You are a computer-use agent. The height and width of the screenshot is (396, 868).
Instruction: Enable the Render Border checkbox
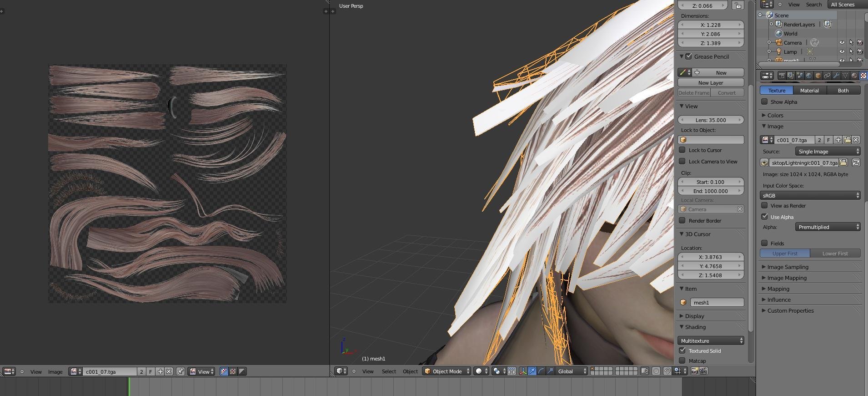click(x=682, y=220)
